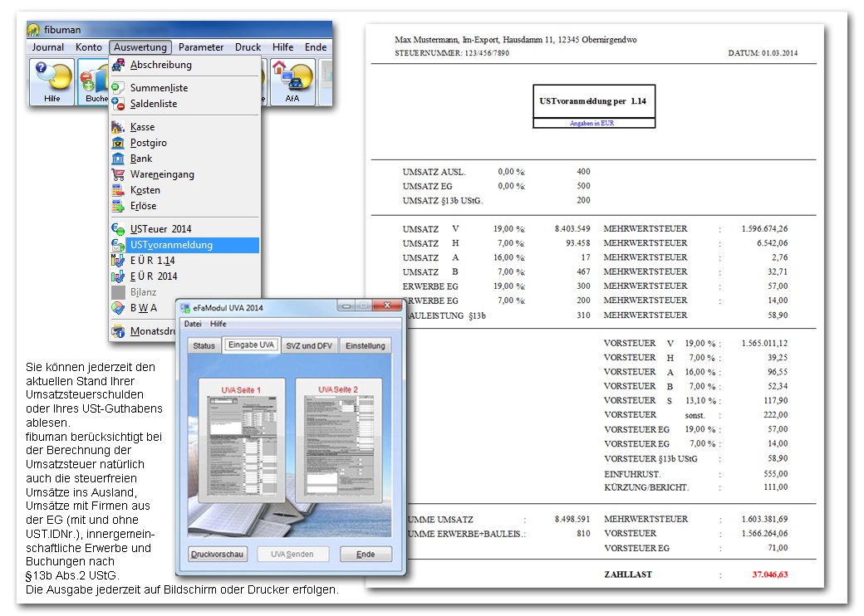Click the DATUM: 01.03.2014 text
This screenshot has height=616, width=864.
(x=763, y=53)
